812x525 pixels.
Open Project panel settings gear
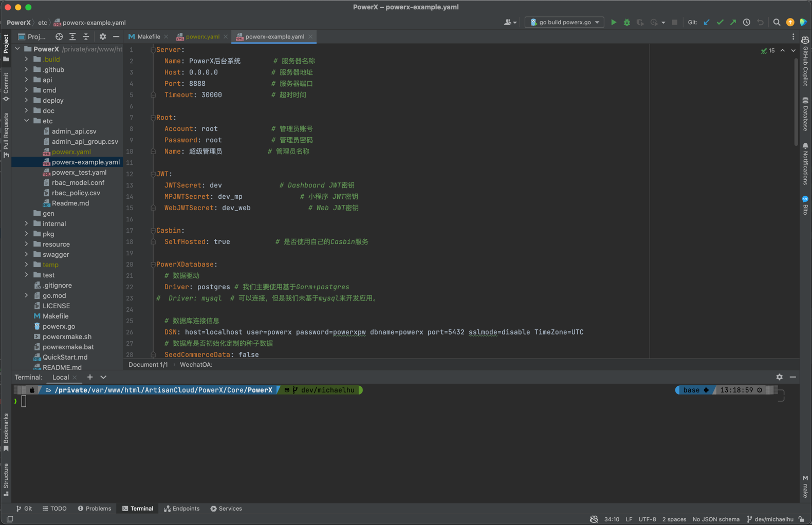tap(103, 36)
